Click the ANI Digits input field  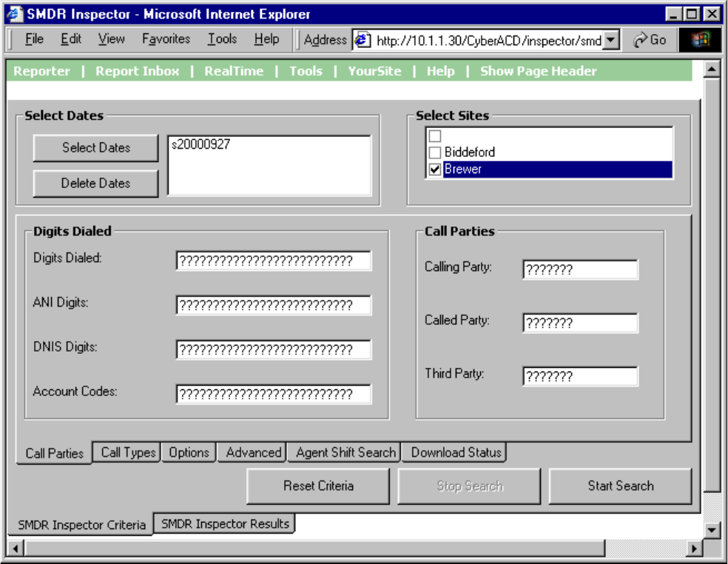(x=274, y=305)
